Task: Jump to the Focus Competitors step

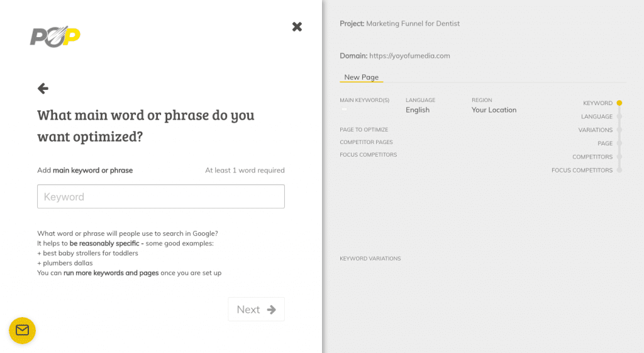Action: point(582,171)
